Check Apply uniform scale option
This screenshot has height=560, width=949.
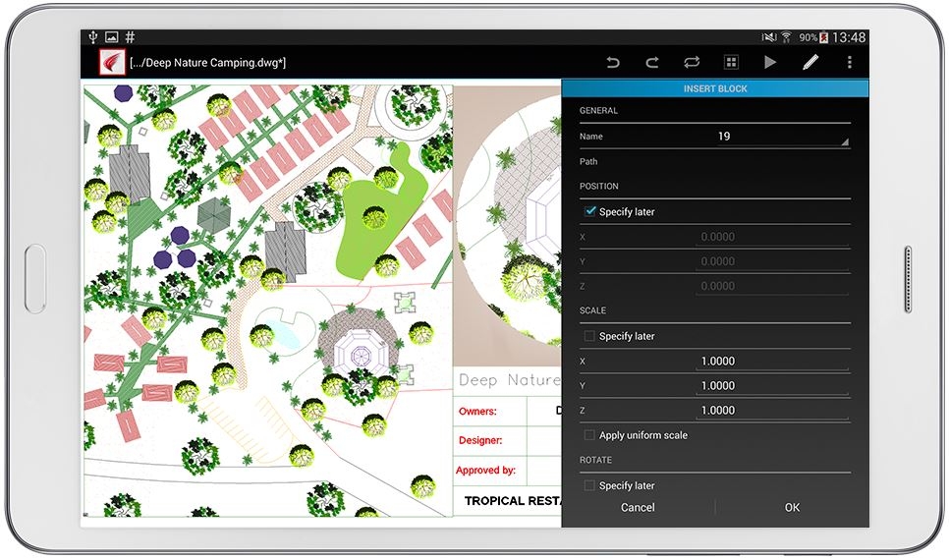(590, 435)
